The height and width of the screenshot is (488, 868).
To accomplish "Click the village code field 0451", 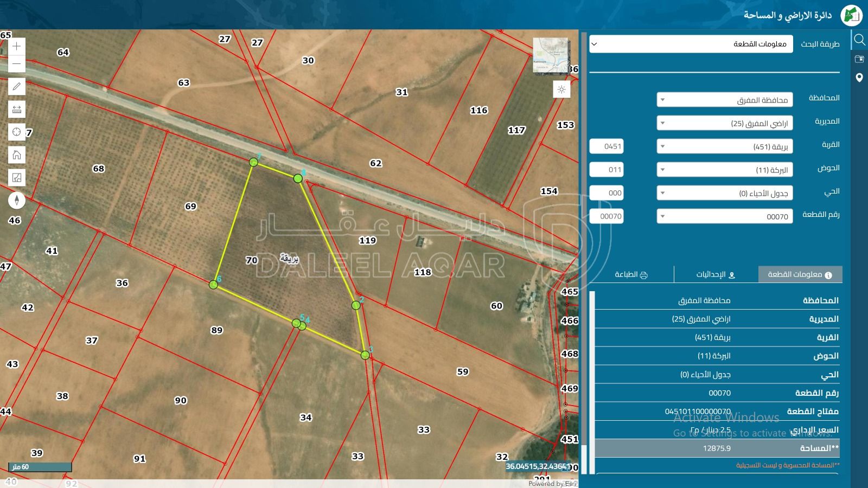I will [607, 146].
